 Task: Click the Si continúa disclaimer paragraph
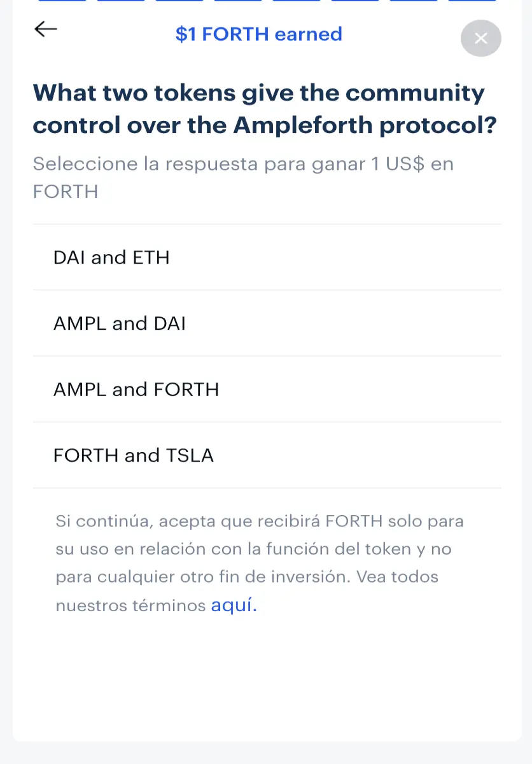click(260, 563)
